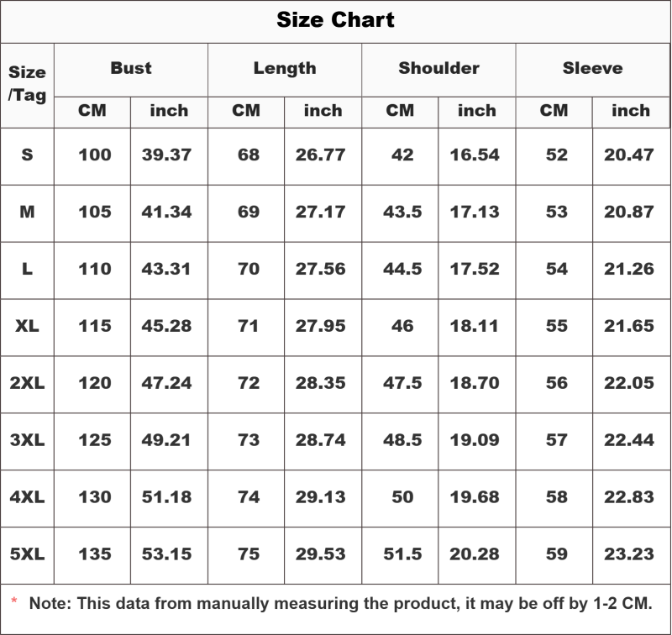
Task: Click the 74 length CM value
Action: 249,497
